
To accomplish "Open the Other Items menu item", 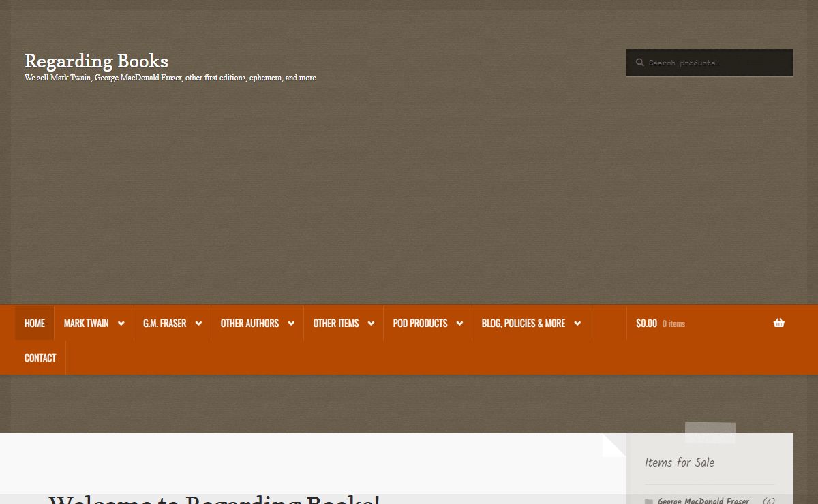I will click(x=336, y=324).
